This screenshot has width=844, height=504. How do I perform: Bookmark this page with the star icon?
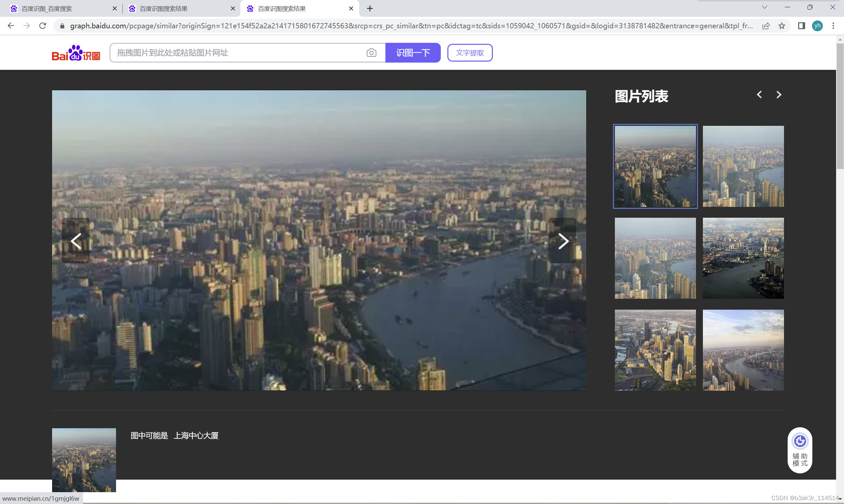782,26
